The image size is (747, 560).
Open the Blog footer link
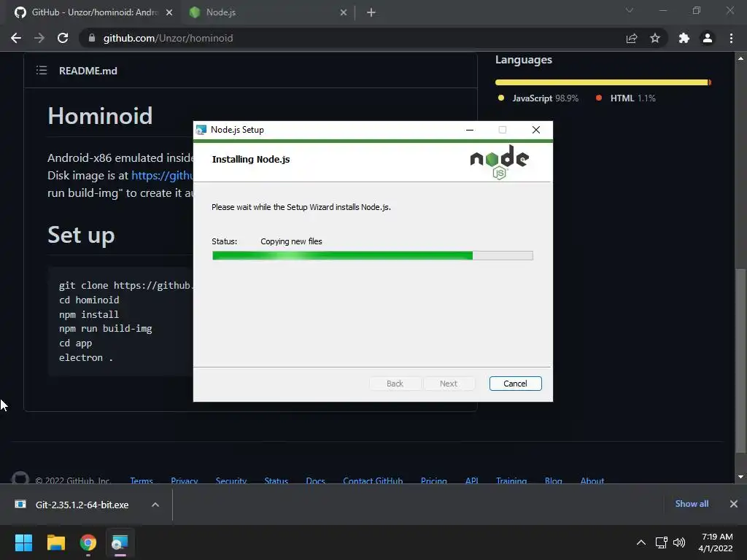coord(554,480)
